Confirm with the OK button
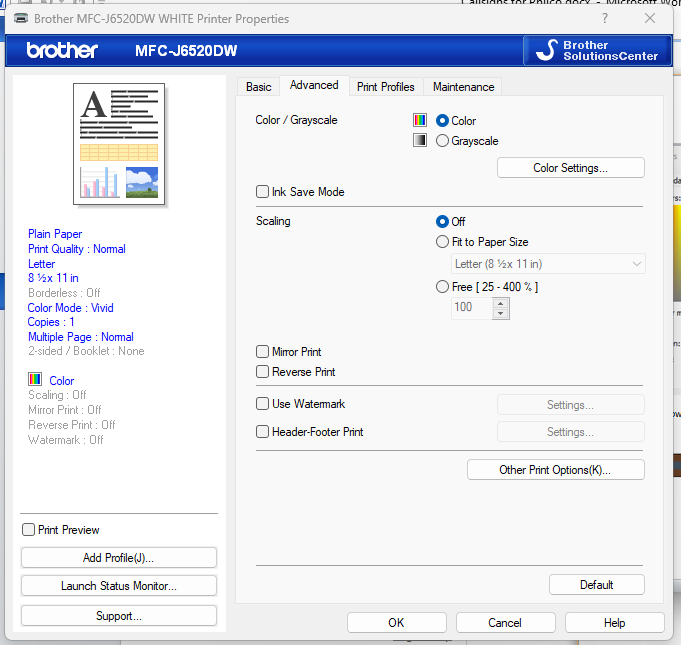The height and width of the screenshot is (645, 681). pyautogui.click(x=397, y=622)
